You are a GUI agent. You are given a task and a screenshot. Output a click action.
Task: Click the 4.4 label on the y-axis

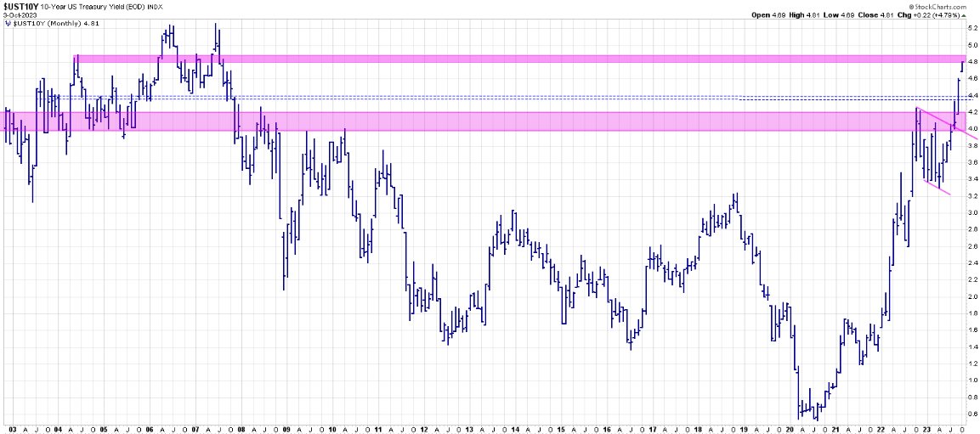pos(972,95)
